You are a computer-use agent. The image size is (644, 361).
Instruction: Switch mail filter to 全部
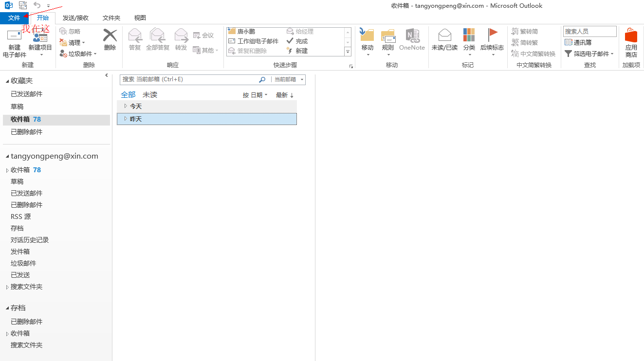click(128, 94)
